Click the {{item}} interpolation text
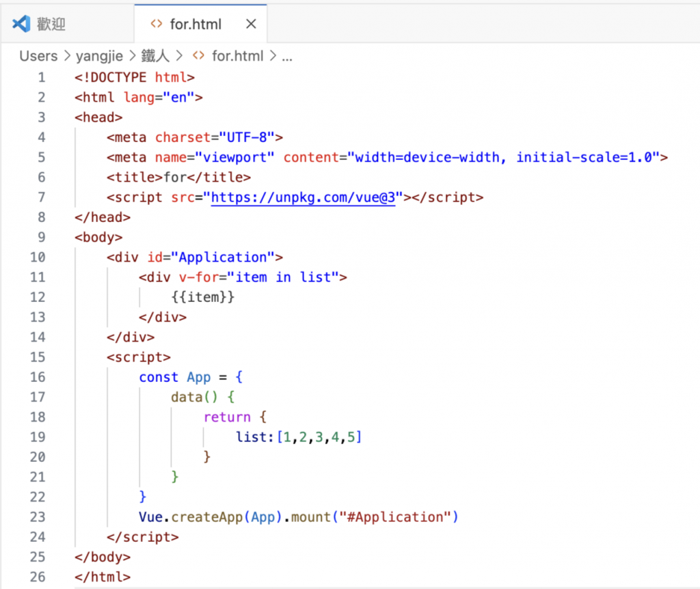 click(202, 298)
